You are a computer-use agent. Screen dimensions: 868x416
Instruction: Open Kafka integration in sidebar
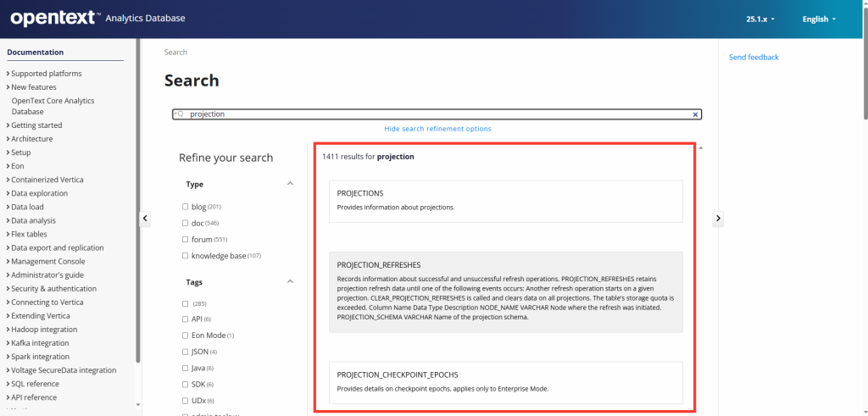[40, 343]
